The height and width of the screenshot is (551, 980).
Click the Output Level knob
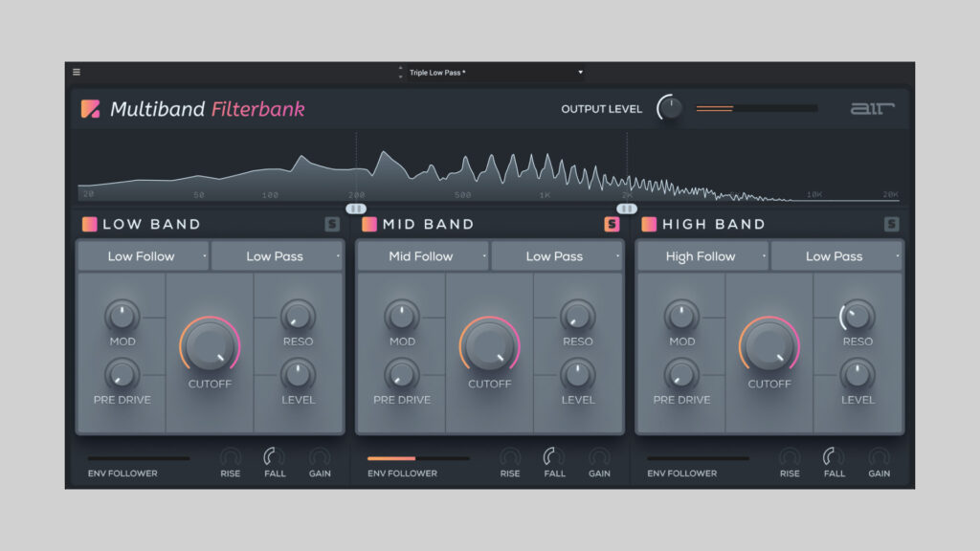[670, 108]
